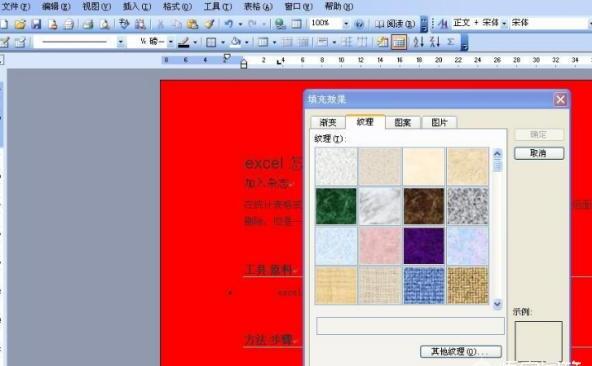Screen dimensions: 592x366
Task: Click the 其他纹理 button
Action: click(x=461, y=352)
